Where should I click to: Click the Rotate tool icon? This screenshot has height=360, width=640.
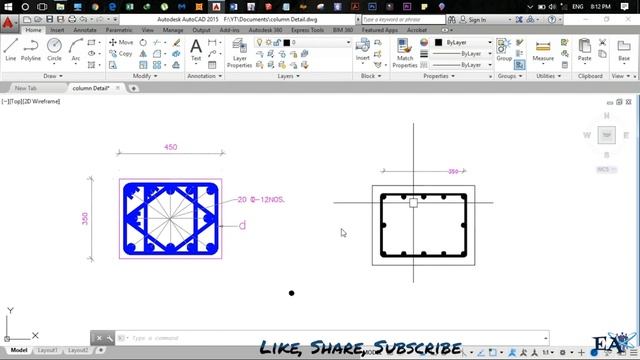click(x=143, y=42)
